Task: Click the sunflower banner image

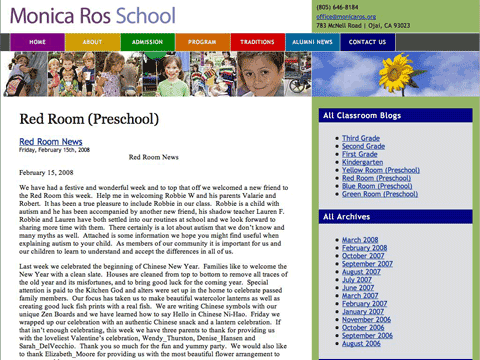Action: pos(396,74)
